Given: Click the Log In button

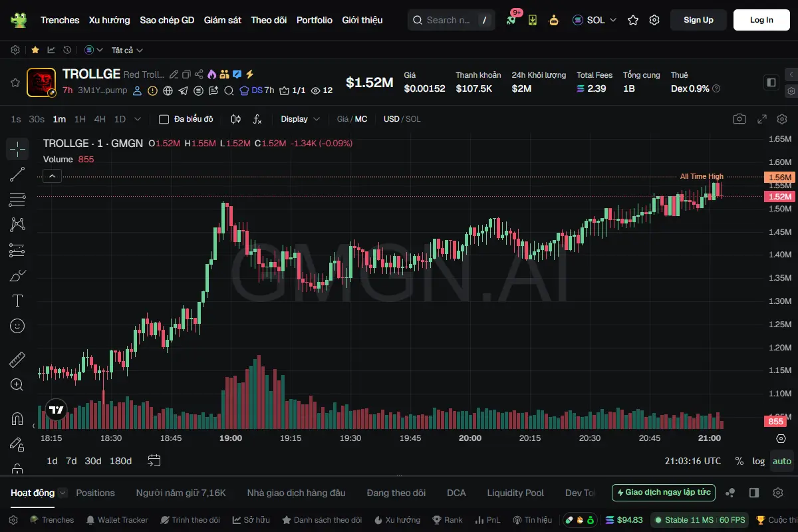Looking at the screenshot, I should [x=761, y=20].
